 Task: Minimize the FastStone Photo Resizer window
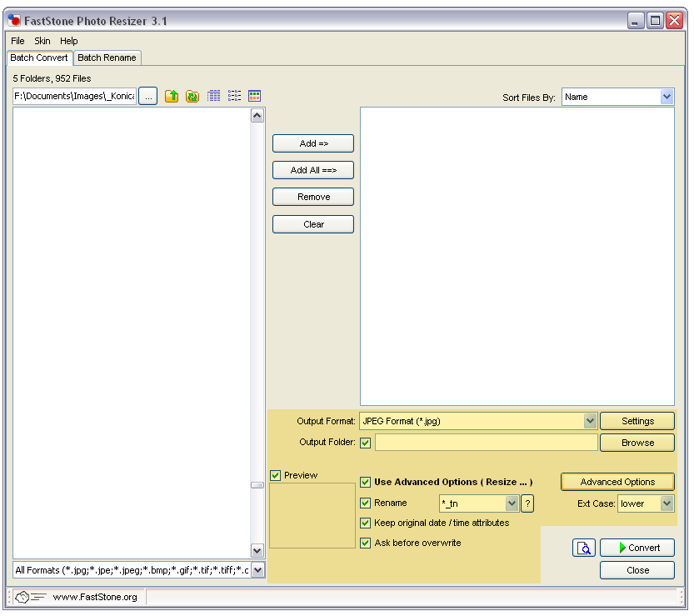(636, 20)
